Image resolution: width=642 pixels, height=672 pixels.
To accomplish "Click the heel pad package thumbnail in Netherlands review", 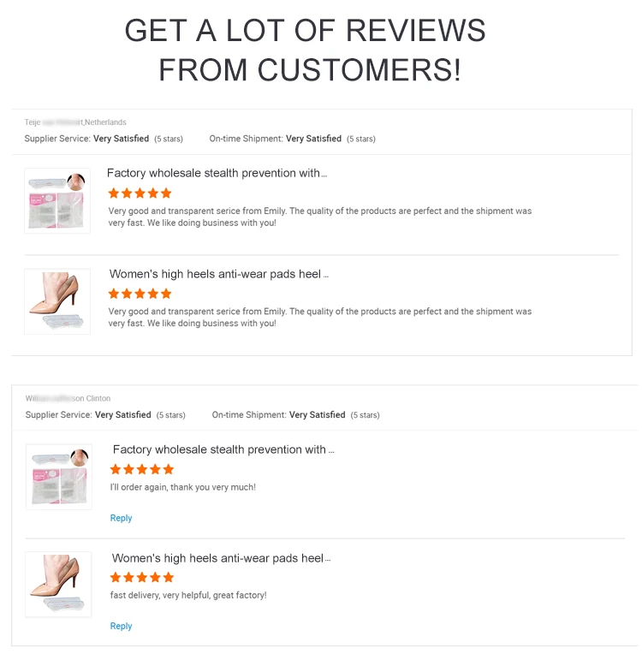I will (x=57, y=200).
